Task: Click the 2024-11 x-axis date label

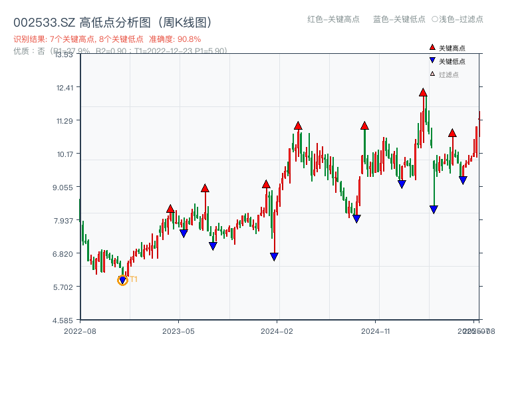Action: coord(375,331)
